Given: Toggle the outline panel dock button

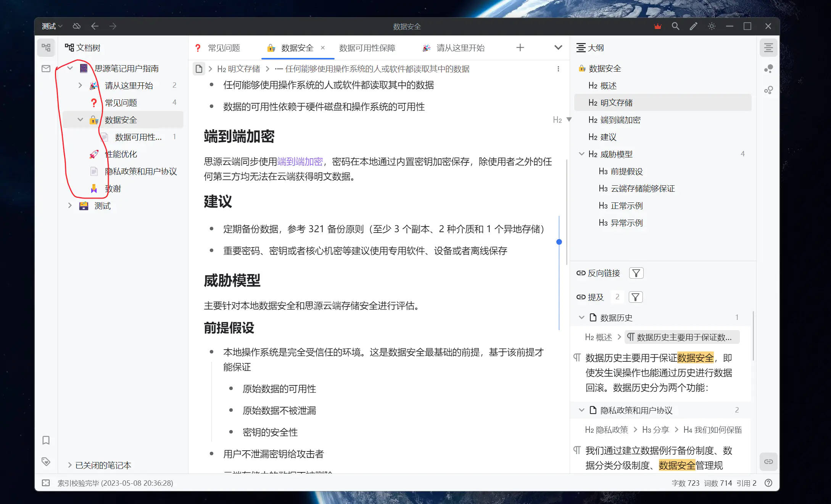Looking at the screenshot, I should 768,48.
